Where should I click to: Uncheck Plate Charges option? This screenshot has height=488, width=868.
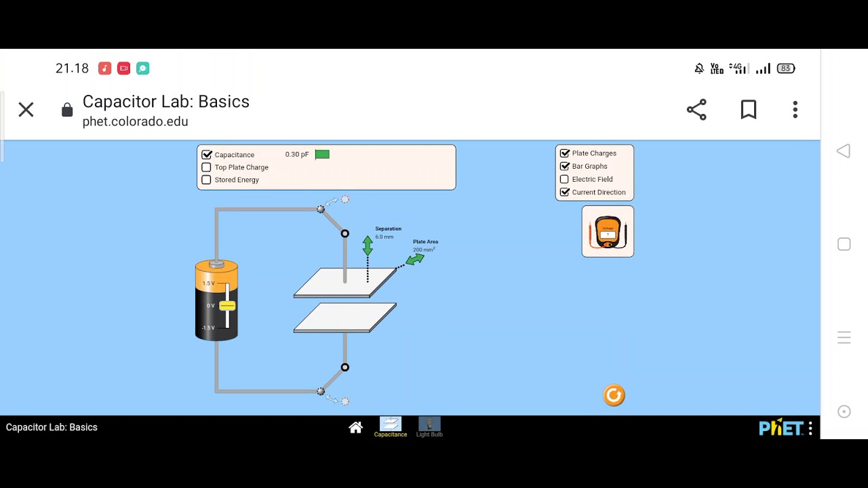(564, 153)
